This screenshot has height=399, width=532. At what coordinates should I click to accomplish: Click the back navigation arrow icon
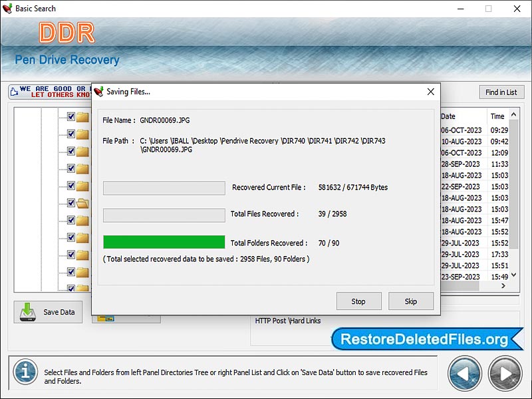point(465,373)
